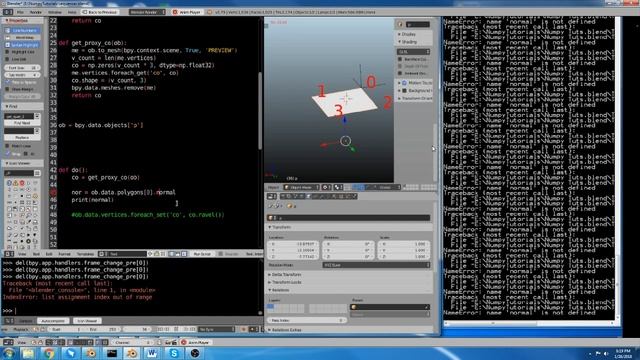
Task: Click the Replace button
Action: 22,138
